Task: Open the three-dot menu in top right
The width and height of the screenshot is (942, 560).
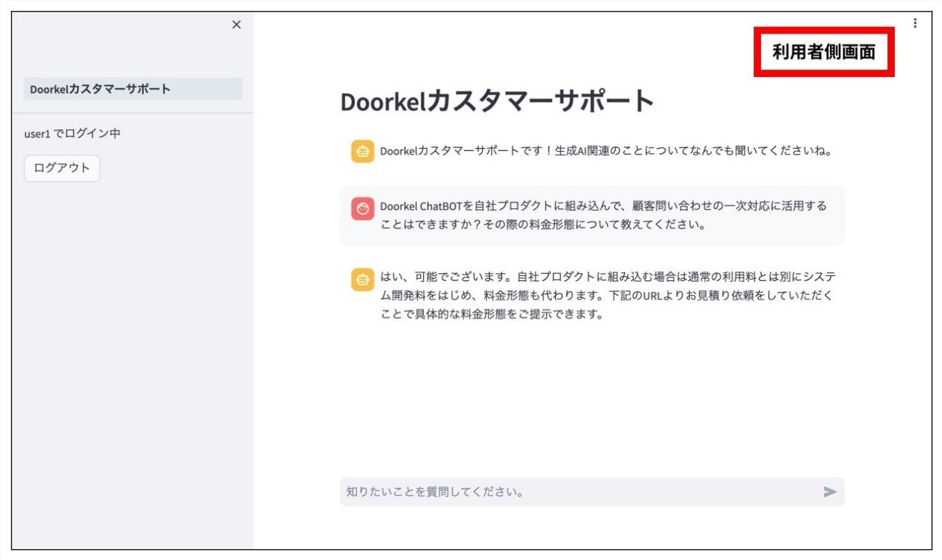Action: (x=914, y=23)
